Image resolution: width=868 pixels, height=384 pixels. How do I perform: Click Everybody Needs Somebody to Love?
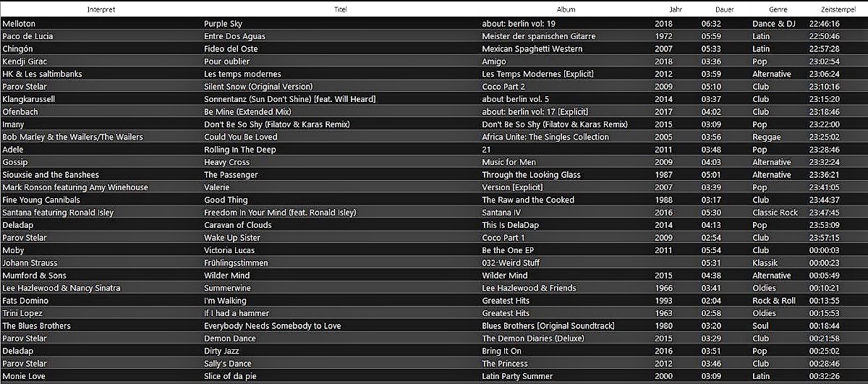pos(272,326)
